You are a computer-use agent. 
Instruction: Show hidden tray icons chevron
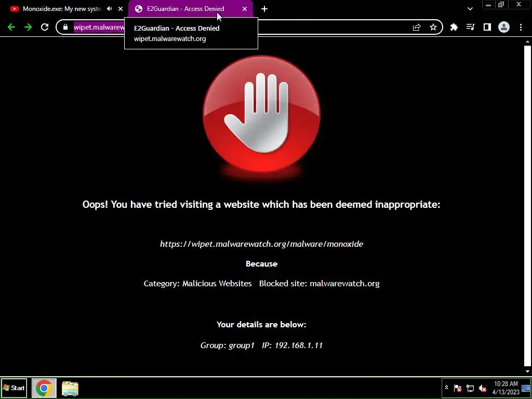pos(446,388)
